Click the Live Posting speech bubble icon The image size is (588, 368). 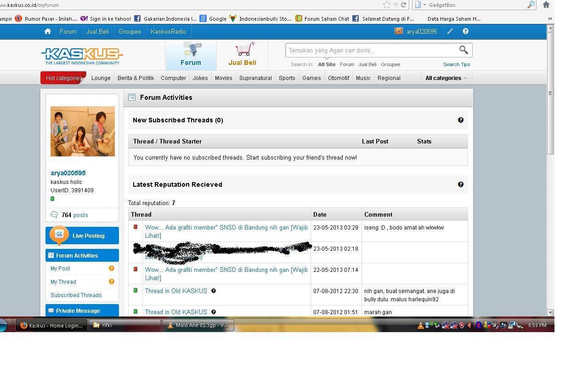point(59,235)
